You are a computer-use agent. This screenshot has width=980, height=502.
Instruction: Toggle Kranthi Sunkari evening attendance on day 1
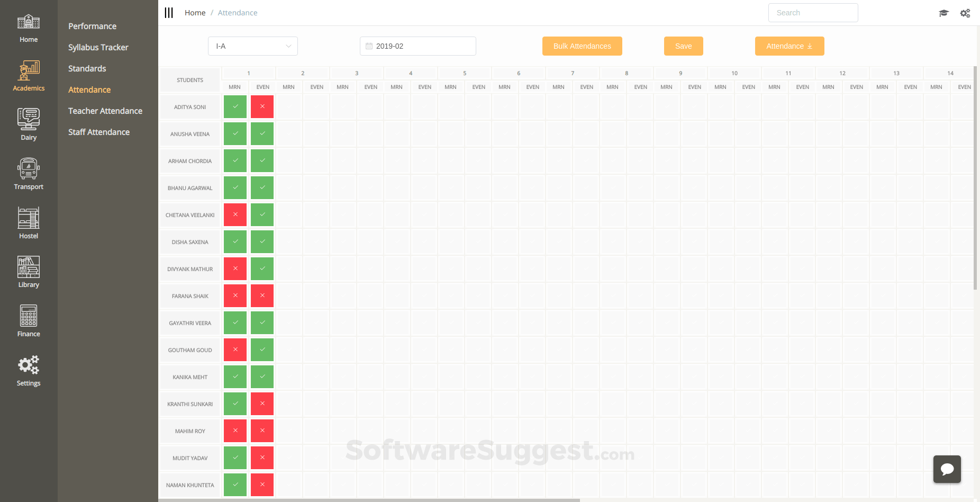262,404
